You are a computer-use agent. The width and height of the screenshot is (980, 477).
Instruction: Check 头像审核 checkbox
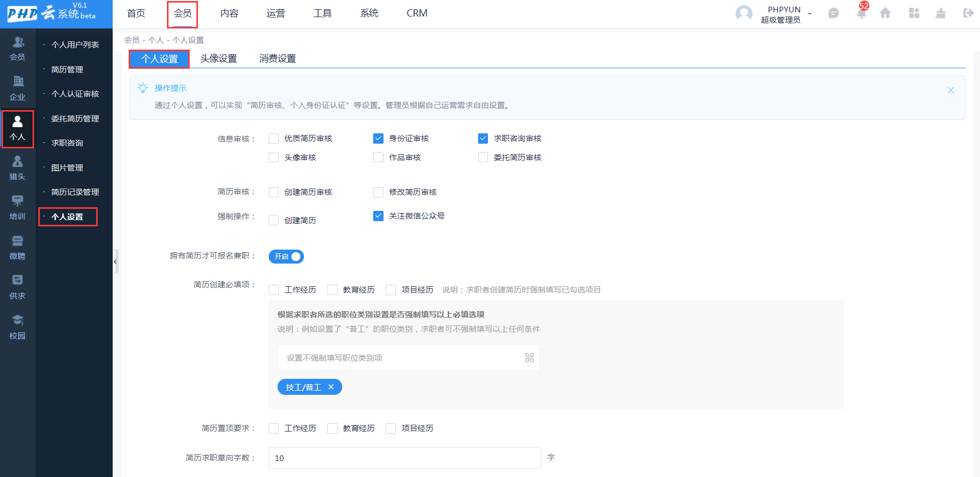[274, 158]
